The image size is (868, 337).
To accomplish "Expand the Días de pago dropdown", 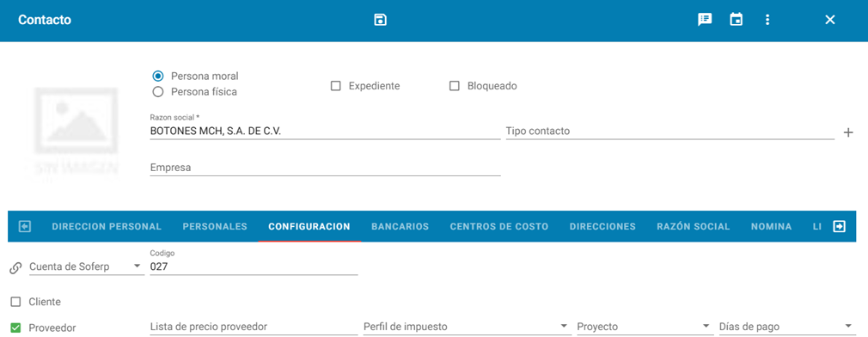I will tap(786, 327).
